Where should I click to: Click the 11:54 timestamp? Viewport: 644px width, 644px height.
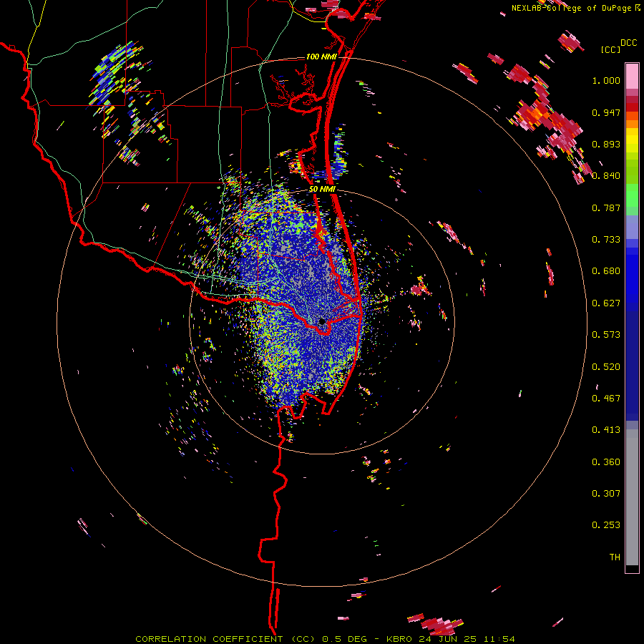click(499, 639)
